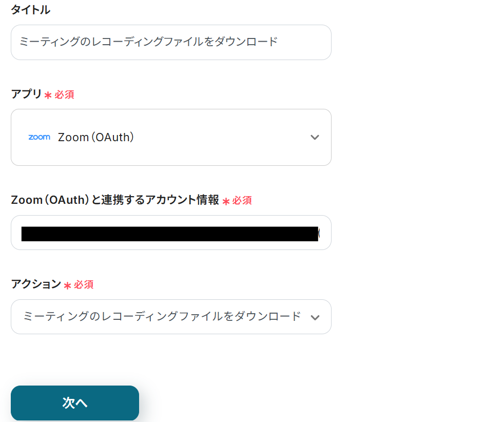Click 必須 marker next to アカウント情報
504x422 pixels.
(242, 200)
